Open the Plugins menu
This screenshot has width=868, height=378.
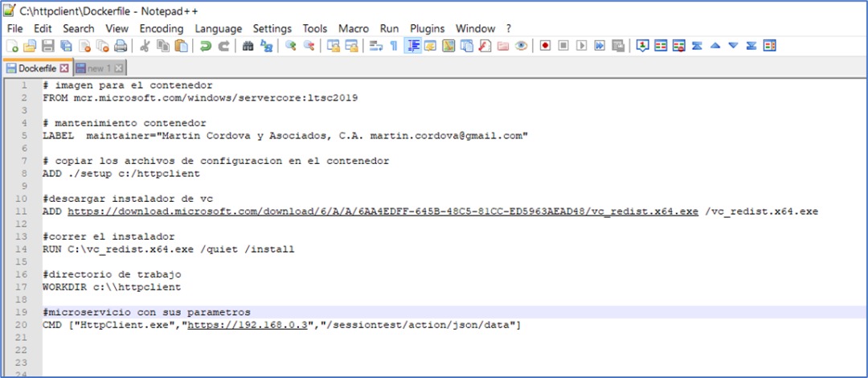click(x=427, y=28)
